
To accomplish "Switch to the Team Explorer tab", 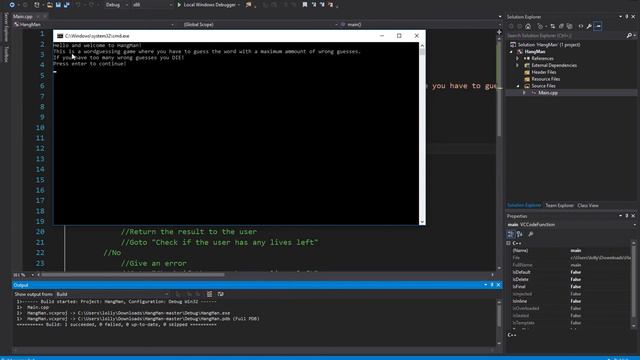I will pyautogui.click(x=559, y=205).
